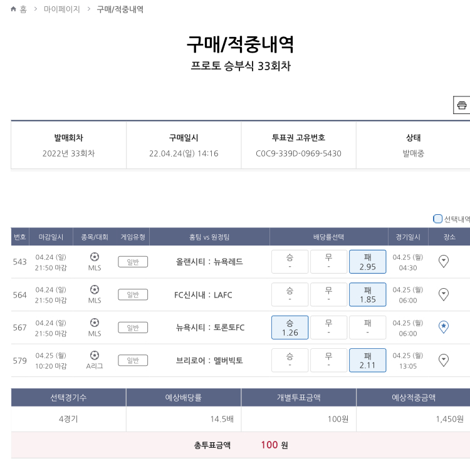Click ticket number C0C9-339D-0969-5430
The image size is (470, 476).
point(299,153)
